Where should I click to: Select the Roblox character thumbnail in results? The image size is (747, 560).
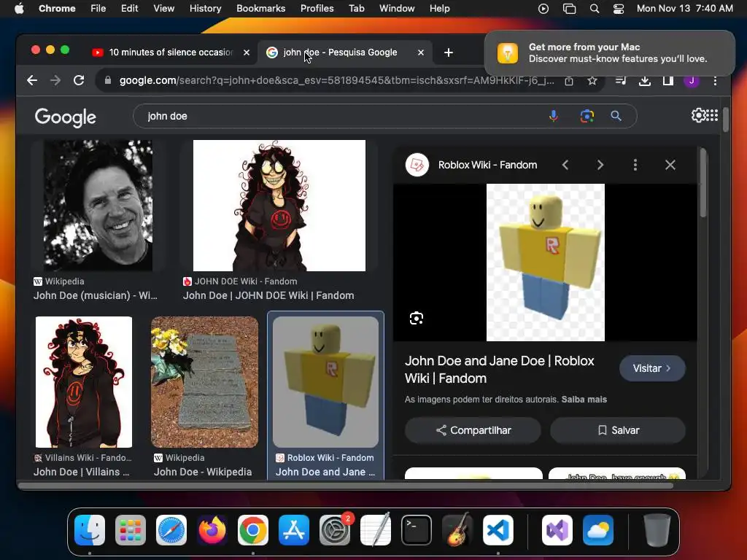point(326,382)
